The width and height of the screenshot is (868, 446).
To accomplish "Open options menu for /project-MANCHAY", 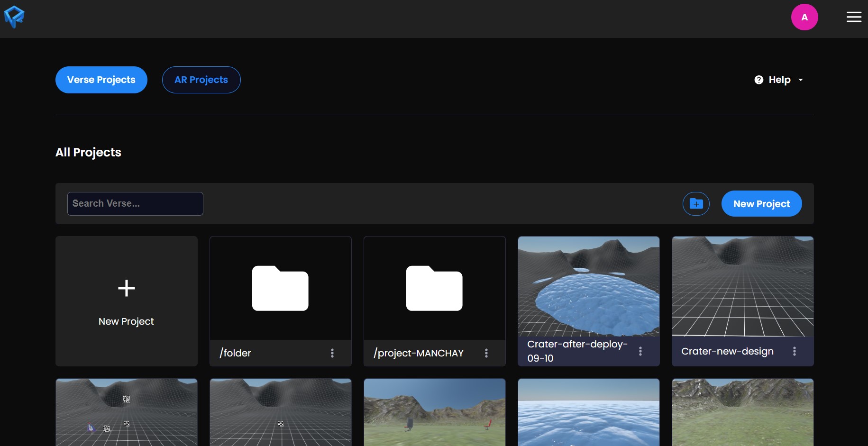I will click(486, 353).
